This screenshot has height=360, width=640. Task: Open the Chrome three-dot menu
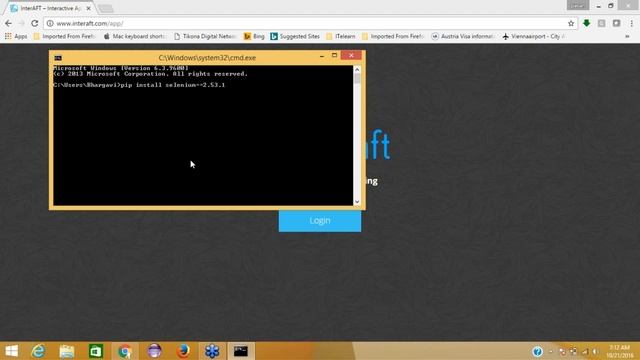point(631,23)
